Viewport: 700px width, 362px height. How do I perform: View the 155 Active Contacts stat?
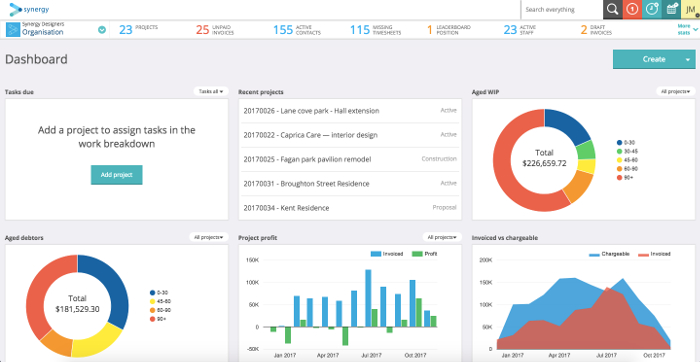click(296, 30)
